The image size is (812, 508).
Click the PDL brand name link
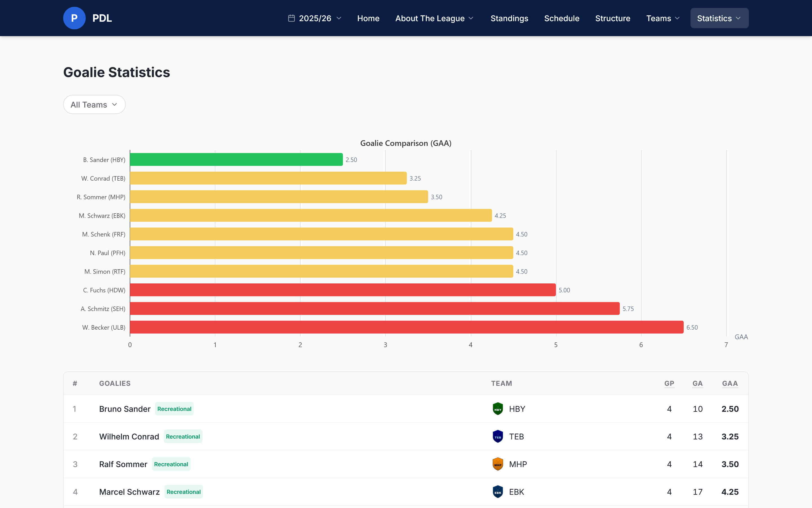102,18
